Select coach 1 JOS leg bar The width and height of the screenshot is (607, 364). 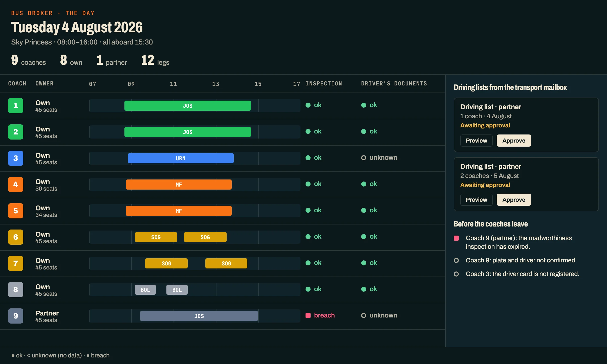point(188,106)
